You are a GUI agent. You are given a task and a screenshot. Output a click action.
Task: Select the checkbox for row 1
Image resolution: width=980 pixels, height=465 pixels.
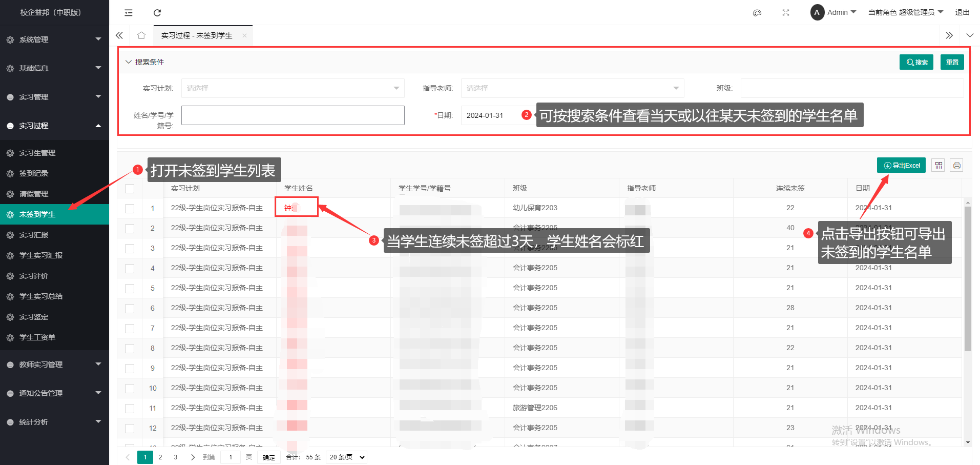(130, 208)
